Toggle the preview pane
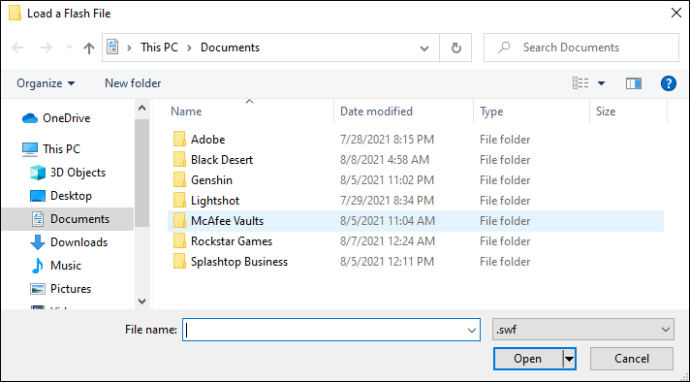This screenshot has height=382, width=690. click(634, 83)
